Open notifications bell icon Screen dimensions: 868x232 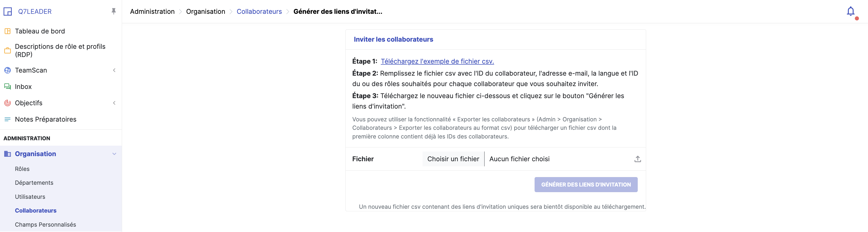[850, 11]
